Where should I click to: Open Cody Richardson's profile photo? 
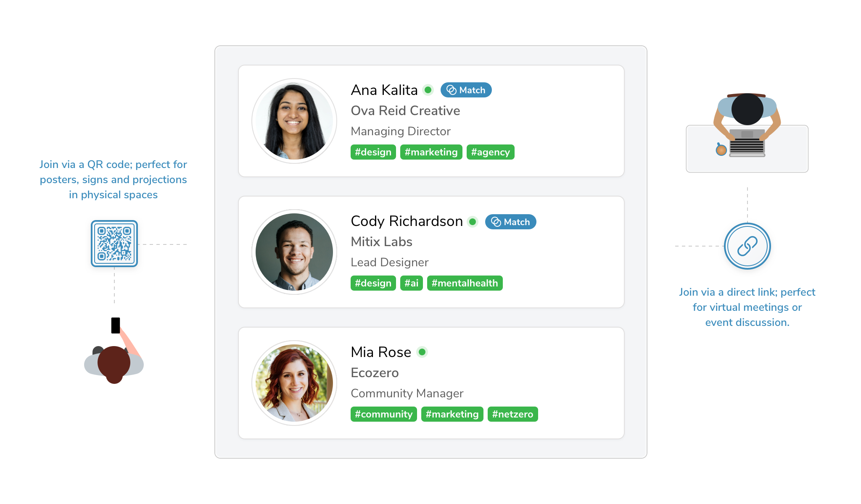point(294,252)
